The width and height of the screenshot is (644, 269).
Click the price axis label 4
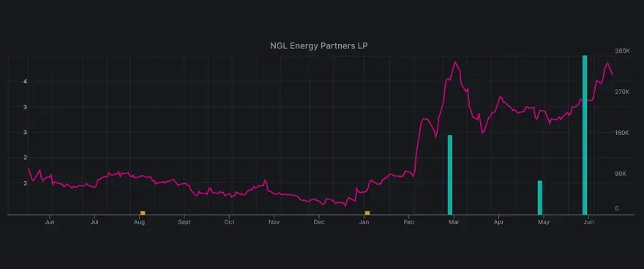[x=26, y=81]
